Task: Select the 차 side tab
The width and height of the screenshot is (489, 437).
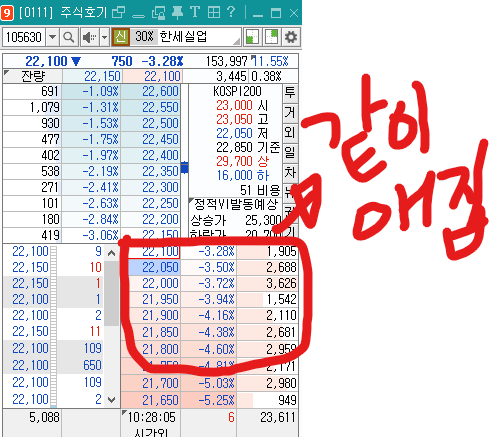Action: [290, 173]
